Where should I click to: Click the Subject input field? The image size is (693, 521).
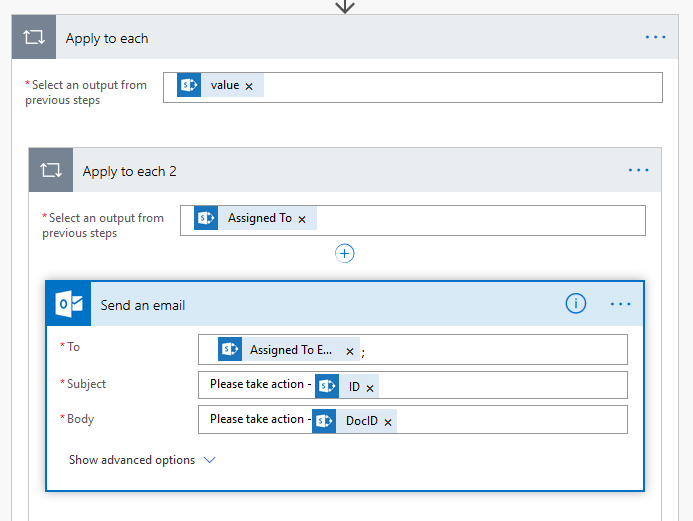click(x=500, y=386)
